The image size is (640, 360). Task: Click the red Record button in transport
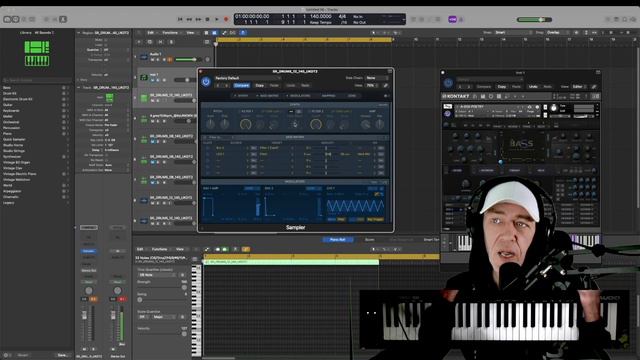[226, 19]
